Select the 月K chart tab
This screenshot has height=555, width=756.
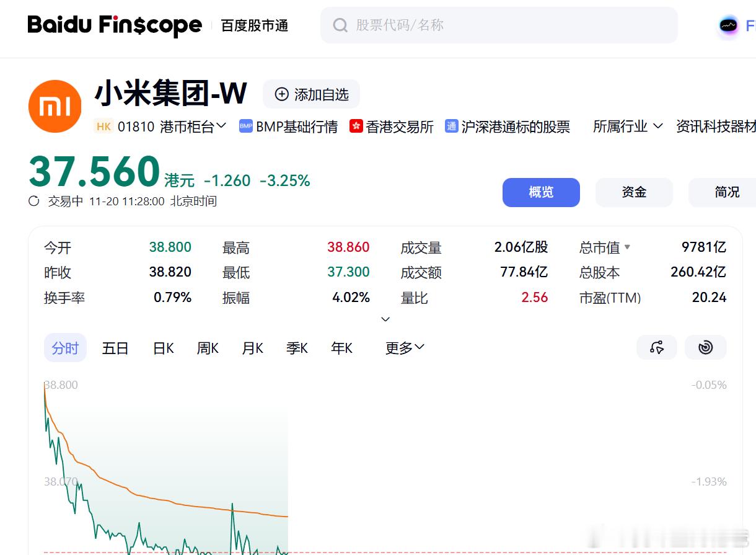click(x=253, y=348)
